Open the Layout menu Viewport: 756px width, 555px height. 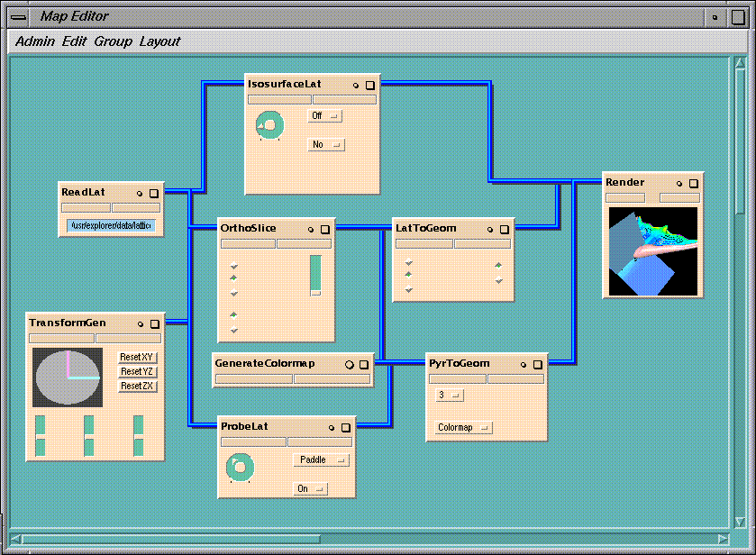(x=159, y=41)
